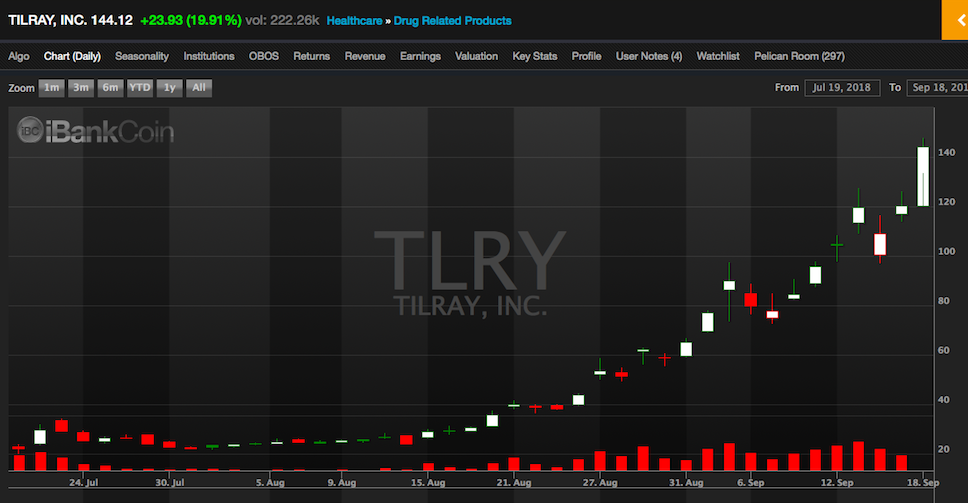This screenshot has height=503, width=968.
Task: Open the Profile tab
Action: coord(586,56)
